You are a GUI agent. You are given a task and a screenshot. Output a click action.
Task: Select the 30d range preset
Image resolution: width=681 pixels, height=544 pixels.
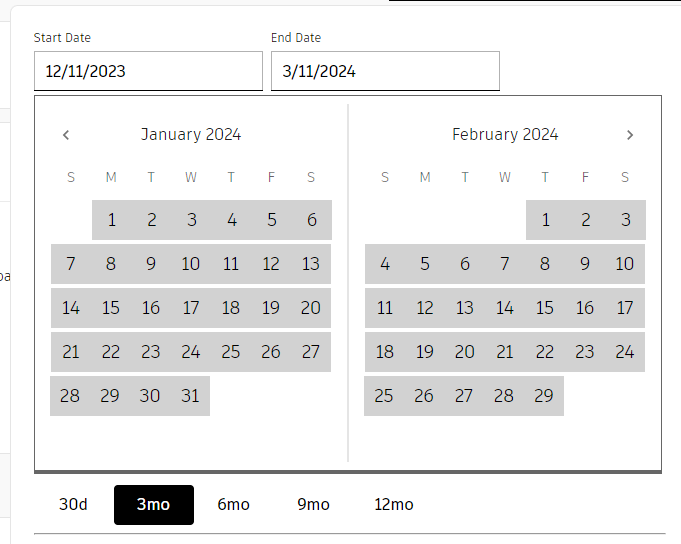point(73,504)
